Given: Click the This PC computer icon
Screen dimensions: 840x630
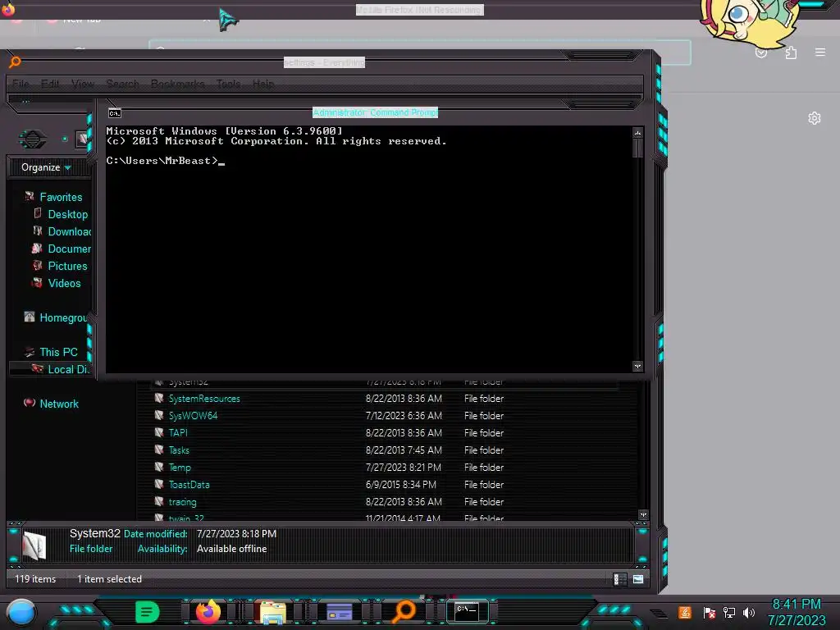Looking at the screenshot, I should 30,352.
